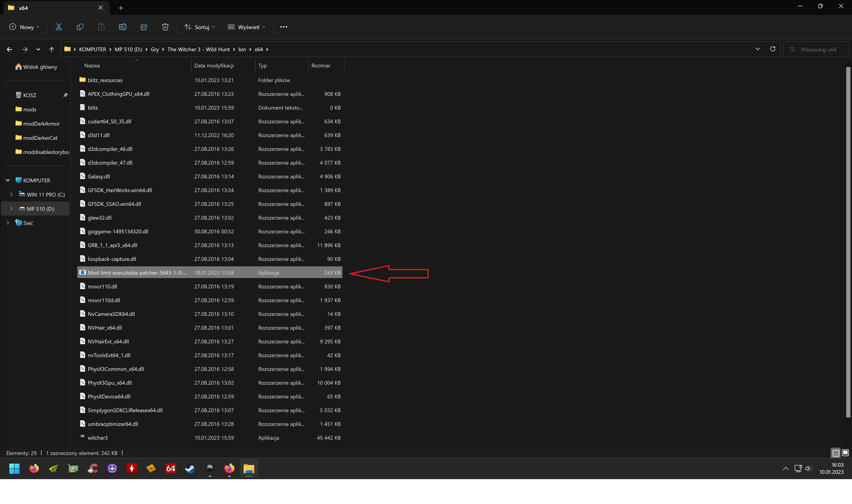Click the Cut scissors icon in toolbar

click(59, 27)
